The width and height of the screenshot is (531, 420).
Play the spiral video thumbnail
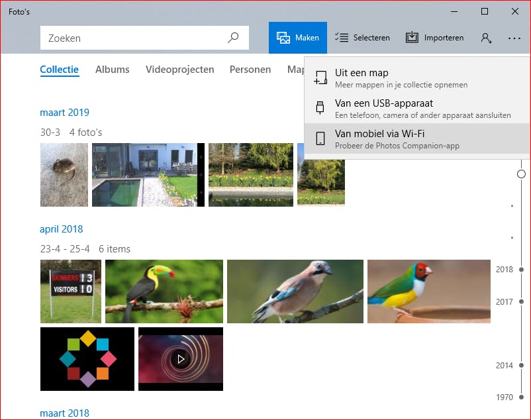(x=181, y=359)
